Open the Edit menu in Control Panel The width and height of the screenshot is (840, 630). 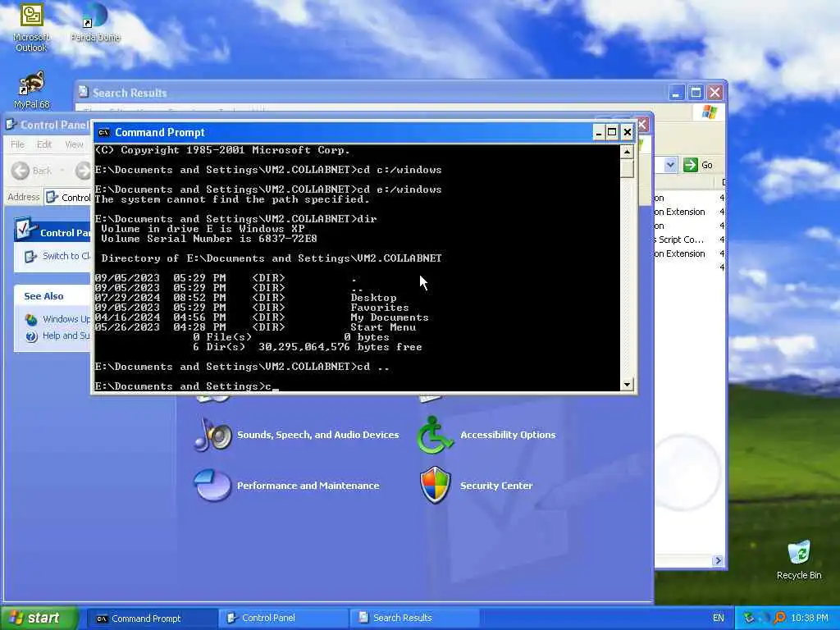(44, 144)
